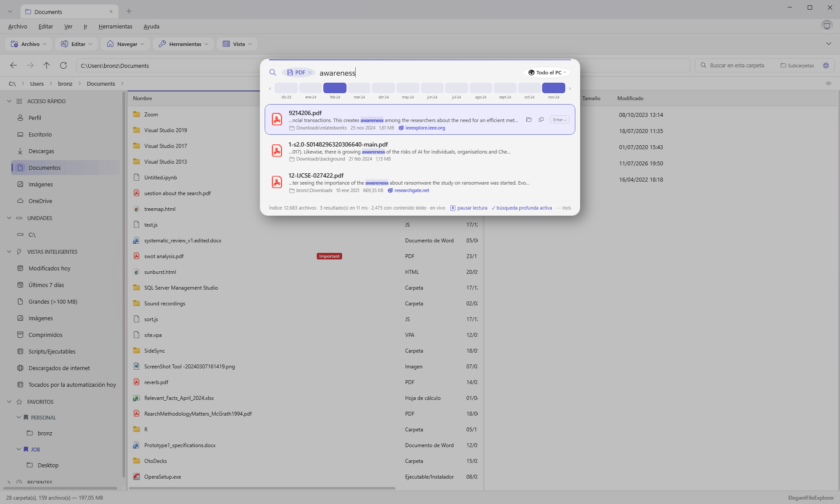Toggle 'búsqueda profunda activa'
840x504 pixels.
(x=521, y=208)
